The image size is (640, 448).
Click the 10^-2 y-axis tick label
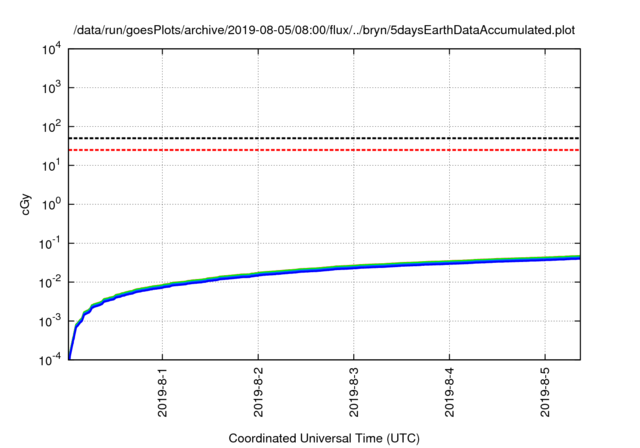point(49,282)
